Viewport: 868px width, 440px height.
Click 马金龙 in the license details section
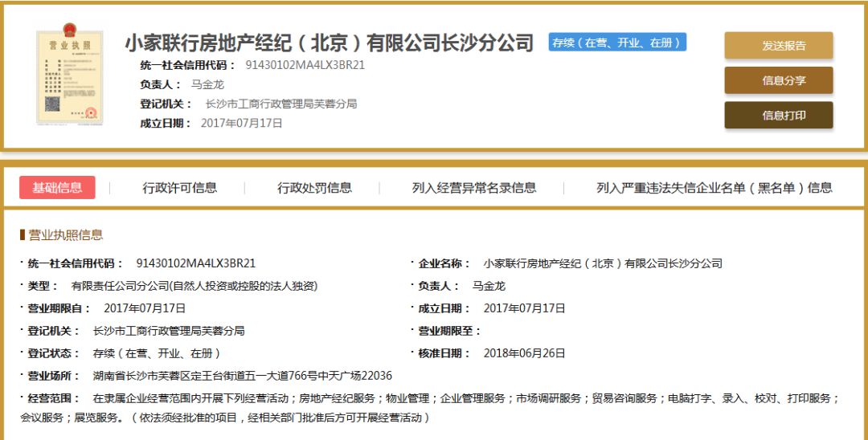click(x=489, y=287)
